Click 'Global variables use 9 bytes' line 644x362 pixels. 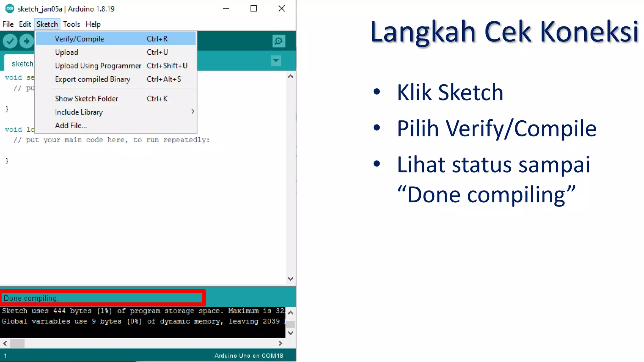click(x=143, y=321)
